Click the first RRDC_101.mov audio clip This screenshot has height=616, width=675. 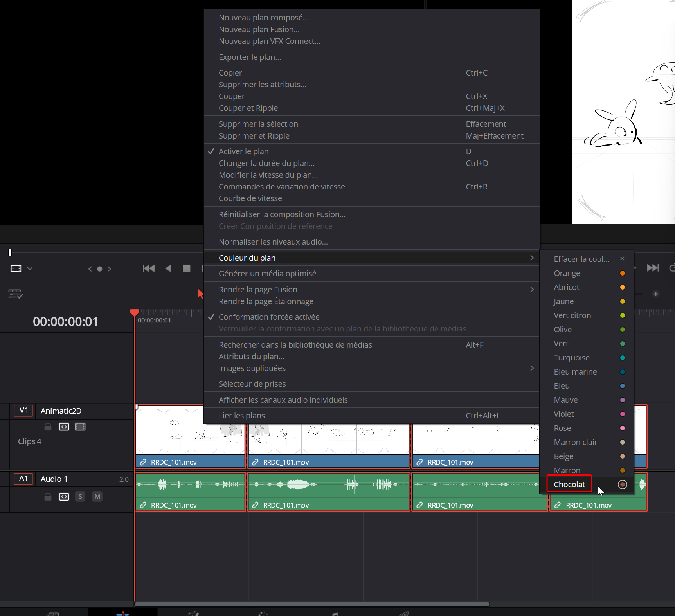click(191, 491)
